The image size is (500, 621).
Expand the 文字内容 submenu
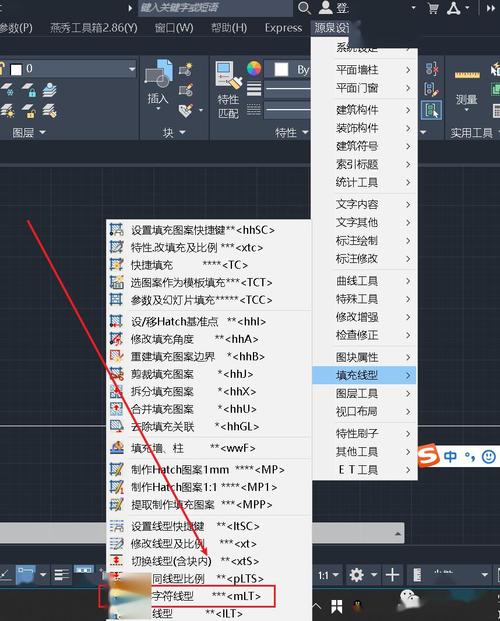[365, 204]
